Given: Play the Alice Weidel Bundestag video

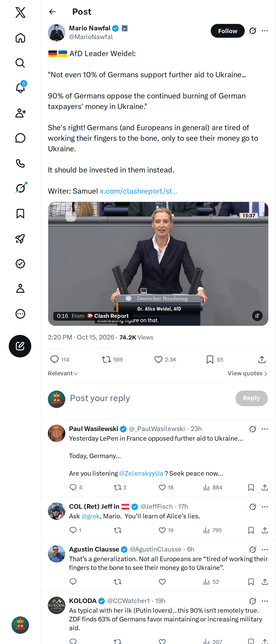Looking at the screenshot, I should (158, 264).
